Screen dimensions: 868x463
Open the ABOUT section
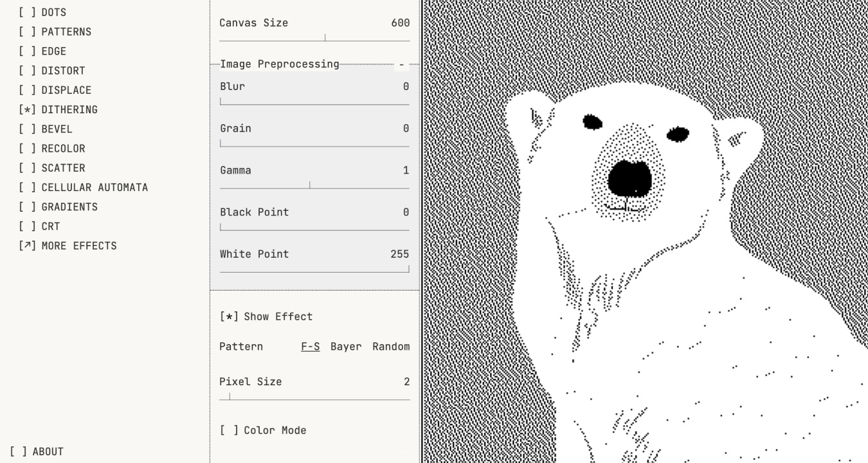tap(37, 451)
